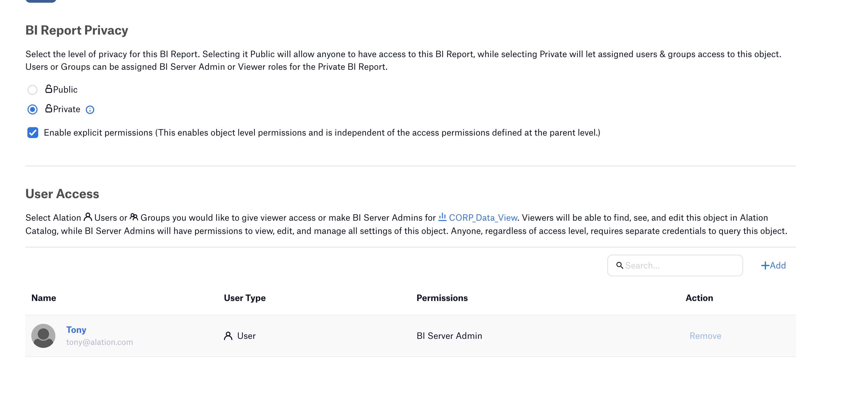Click the groups icon in User Access description
This screenshot has height=405, width=868.
(134, 217)
